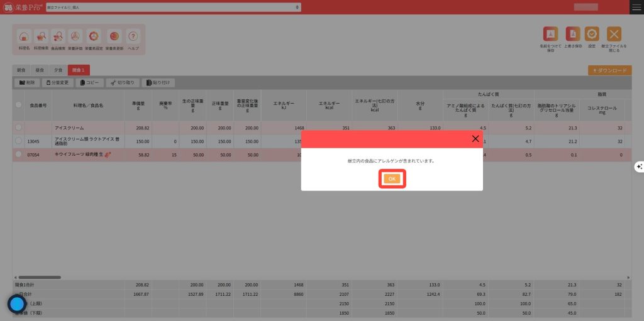Close the allergen dialog with the X

475,139
